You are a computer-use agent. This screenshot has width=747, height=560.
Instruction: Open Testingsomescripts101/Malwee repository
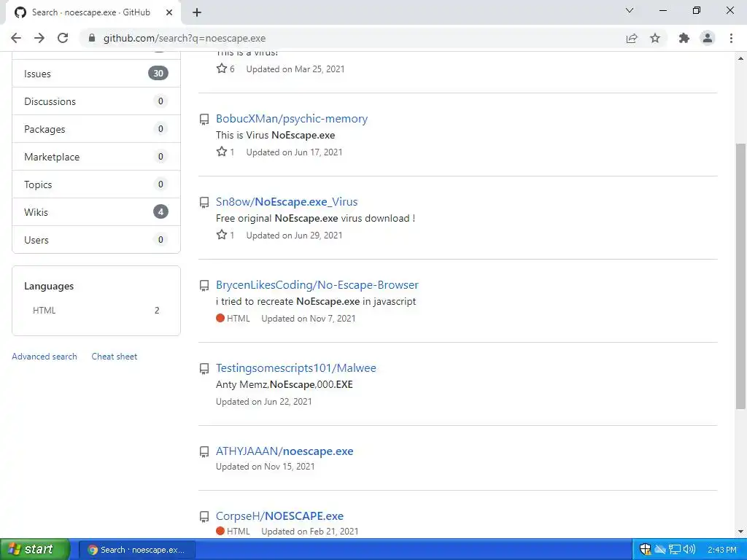[x=296, y=367]
